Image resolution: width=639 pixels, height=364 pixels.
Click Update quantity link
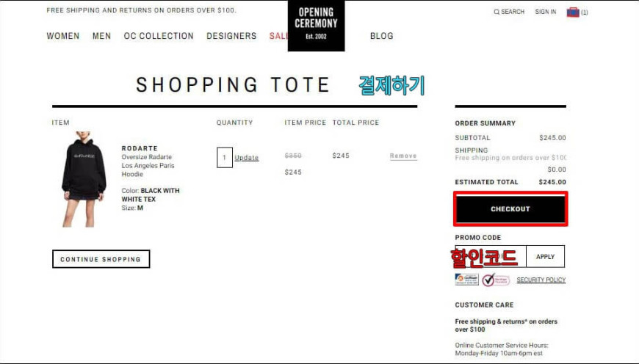247,158
